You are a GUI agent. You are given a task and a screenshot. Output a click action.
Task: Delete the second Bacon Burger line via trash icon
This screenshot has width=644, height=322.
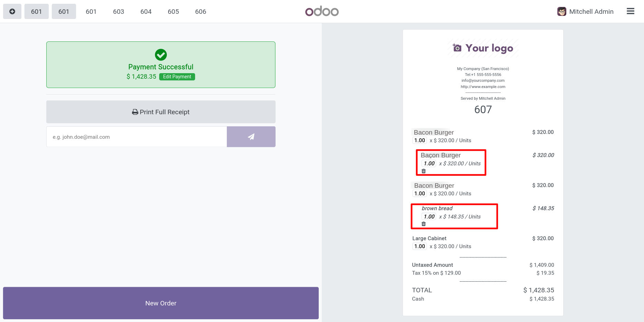[x=424, y=171]
